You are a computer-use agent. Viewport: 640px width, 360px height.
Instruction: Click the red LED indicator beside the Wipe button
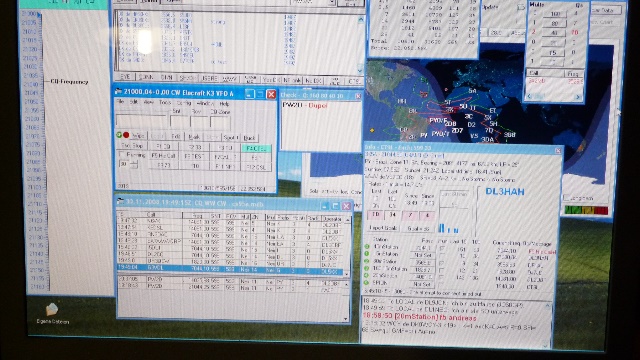[126, 135]
